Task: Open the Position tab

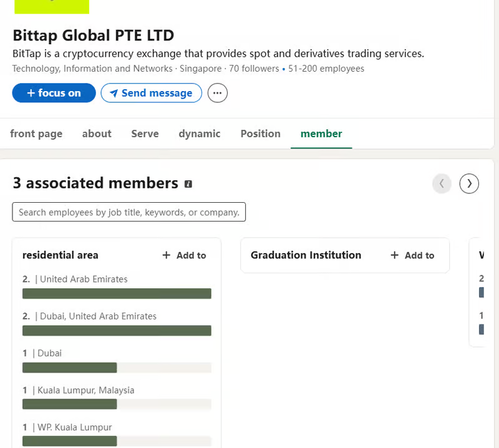Action: (x=260, y=134)
